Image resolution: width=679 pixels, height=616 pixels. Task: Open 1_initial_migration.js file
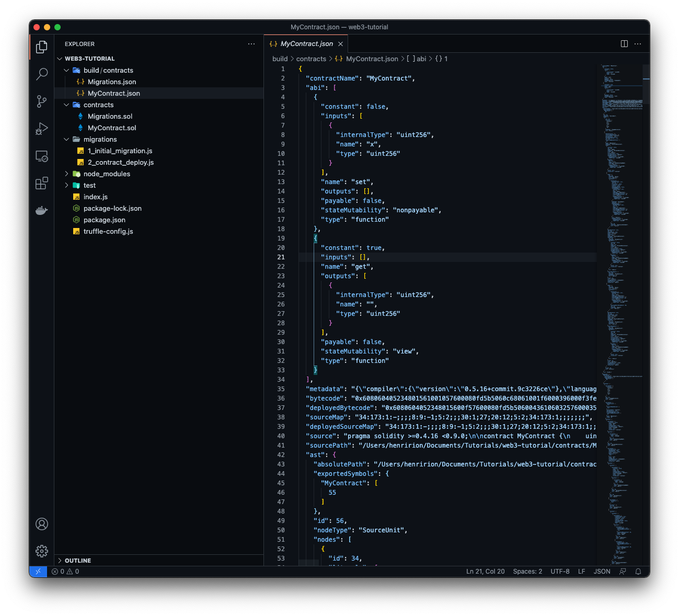pos(159,151)
